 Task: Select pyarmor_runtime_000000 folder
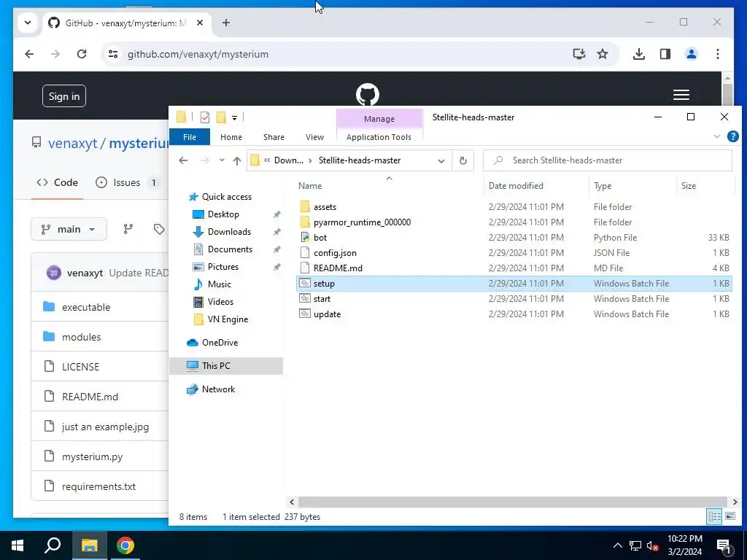click(x=362, y=222)
